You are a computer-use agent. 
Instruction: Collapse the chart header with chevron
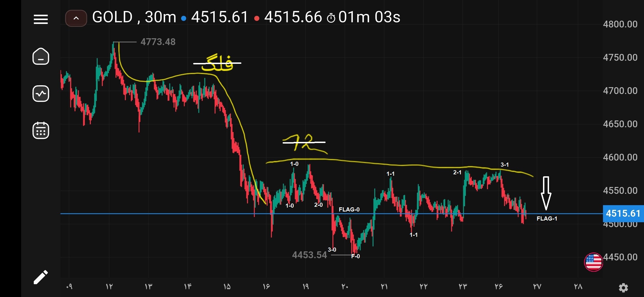pos(76,18)
